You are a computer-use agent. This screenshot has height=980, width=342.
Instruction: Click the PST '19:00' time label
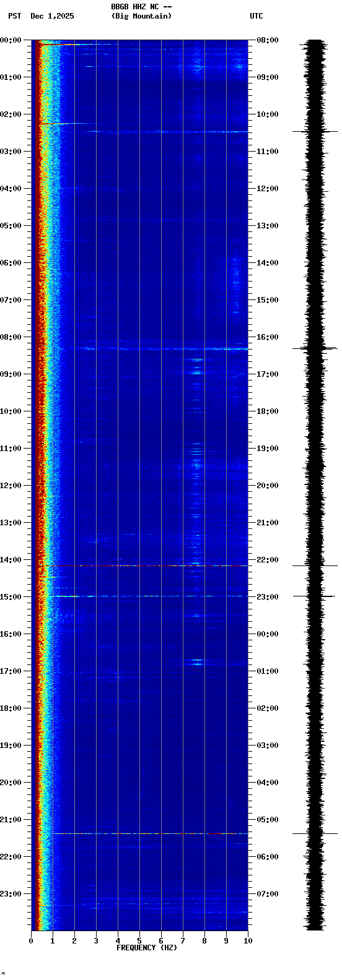click(11, 746)
